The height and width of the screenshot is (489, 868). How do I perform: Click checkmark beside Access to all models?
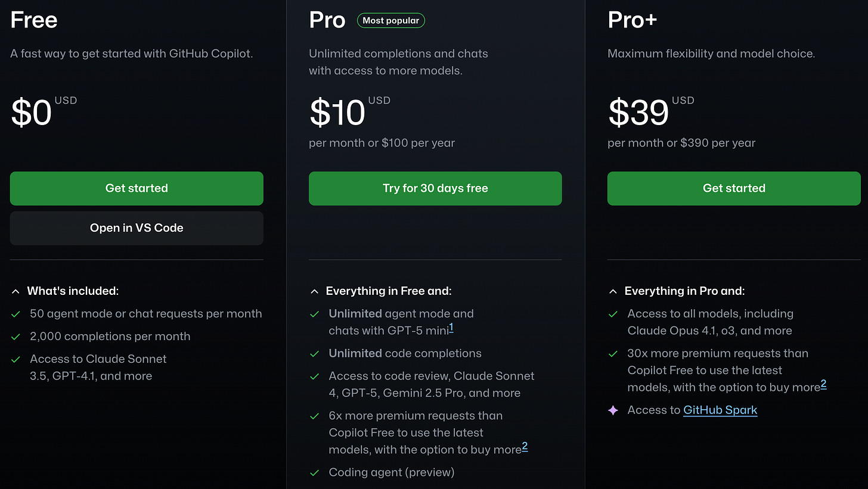coord(613,314)
